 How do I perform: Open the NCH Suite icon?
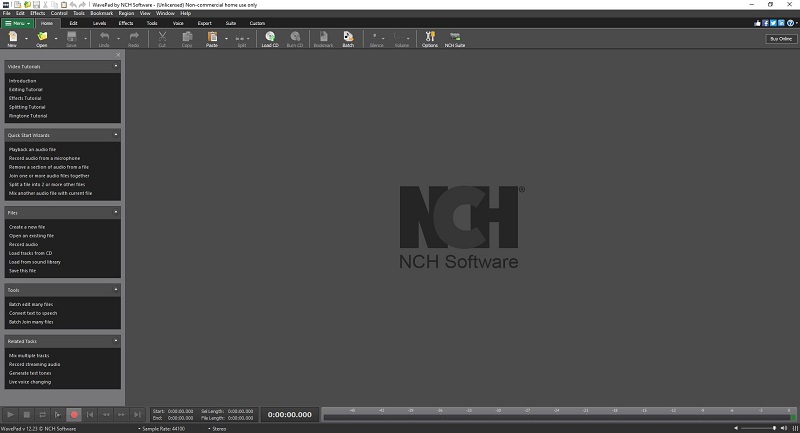pyautogui.click(x=455, y=36)
